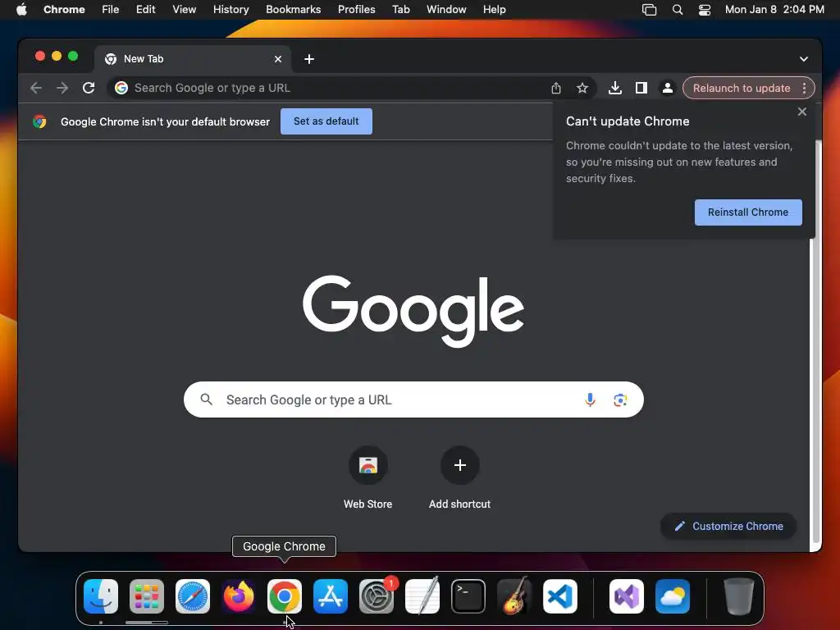Click Relaunch to update
The image size is (840, 630).
tap(741, 88)
